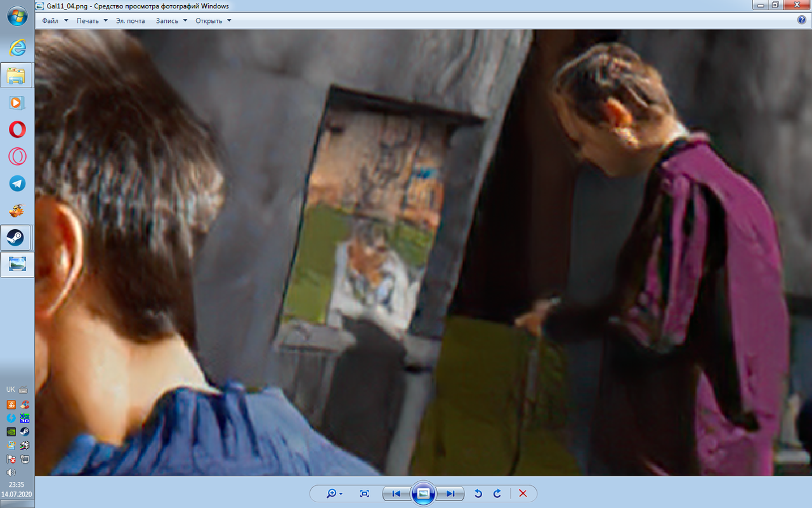The height and width of the screenshot is (508, 812).
Task: Click the Windows Start button
Action: pyautogui.click(x=17, y=16)
